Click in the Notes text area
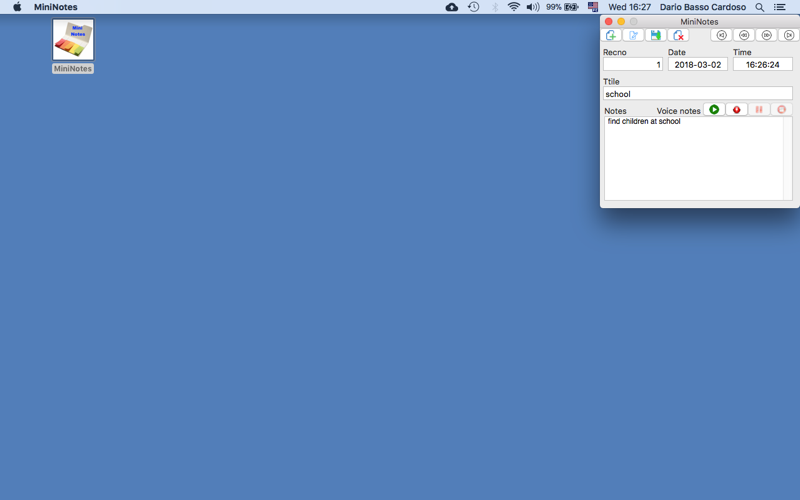800x500 pixels. (x=694, y=158)
